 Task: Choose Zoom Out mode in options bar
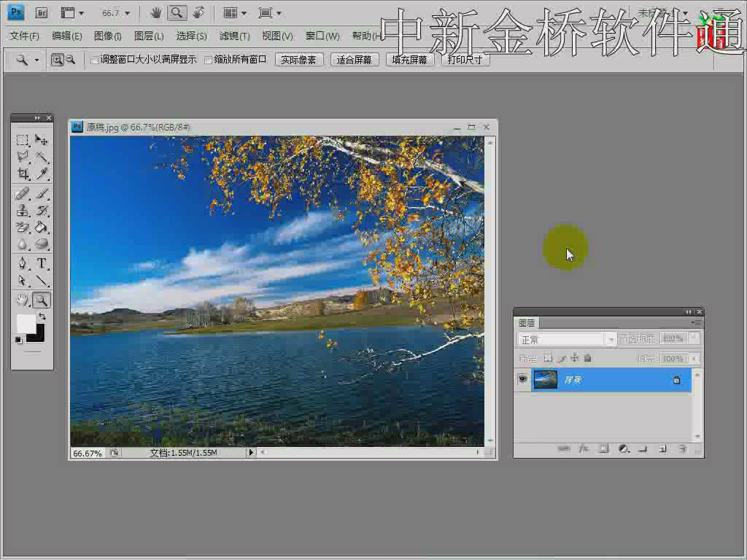click(71, 60)
